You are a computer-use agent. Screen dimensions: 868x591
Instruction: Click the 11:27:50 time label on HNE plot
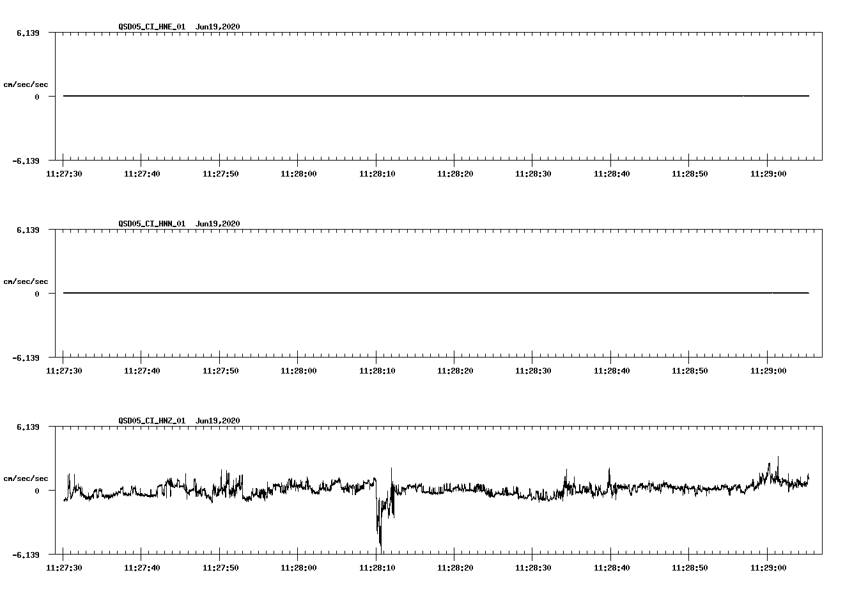[221, 174]
